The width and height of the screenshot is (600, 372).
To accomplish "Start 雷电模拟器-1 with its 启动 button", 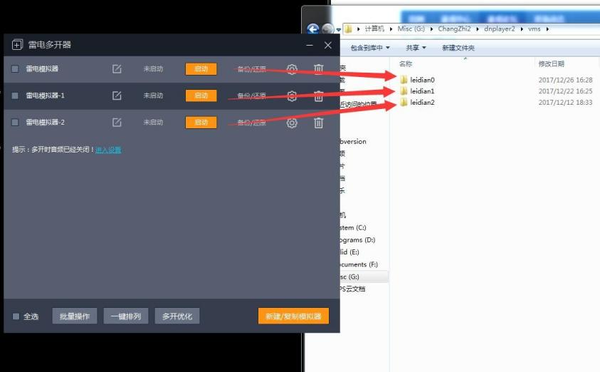I will tap(201, 96).
